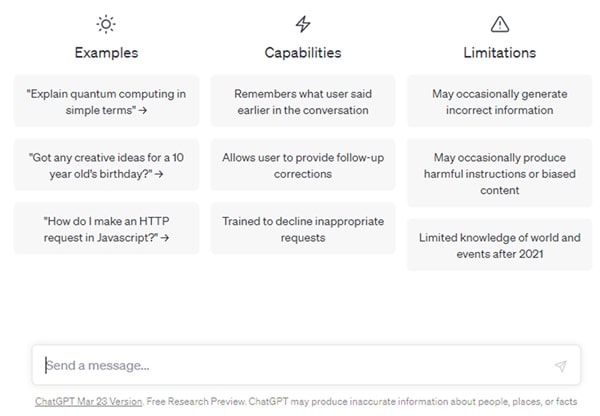The height and width of the screenshot is (416, 600).
Task: Click the warning triangle Limitations icon
Action: [499, 23]
